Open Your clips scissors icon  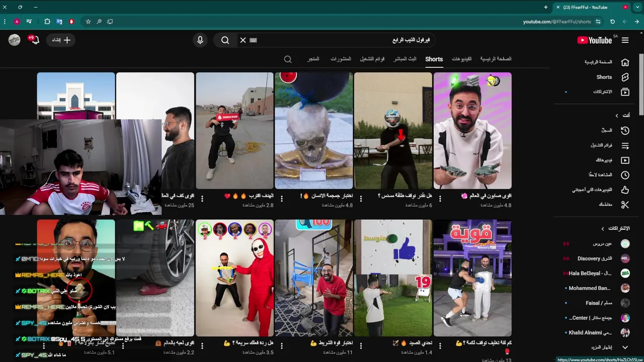(x=625, y=205)
